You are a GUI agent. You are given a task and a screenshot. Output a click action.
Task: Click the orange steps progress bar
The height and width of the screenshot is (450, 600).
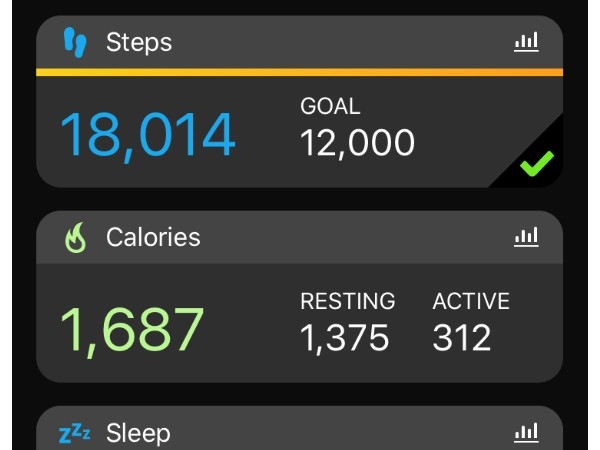(299, 72)
